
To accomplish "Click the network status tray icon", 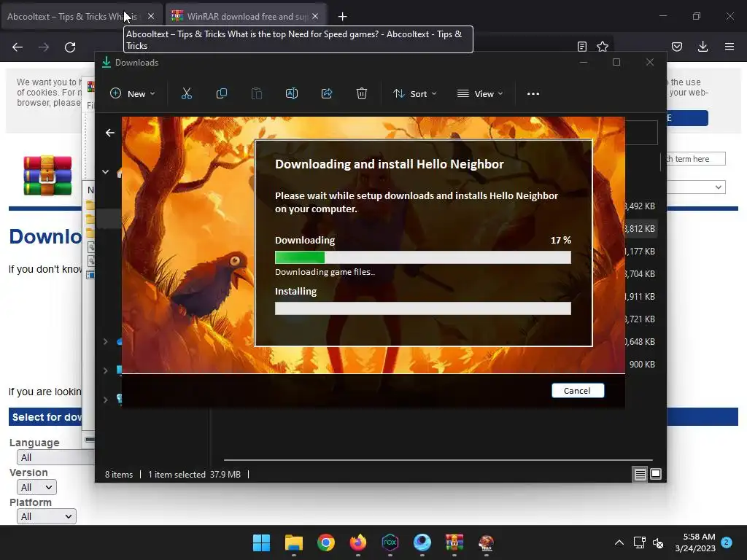I will (639, 542).
